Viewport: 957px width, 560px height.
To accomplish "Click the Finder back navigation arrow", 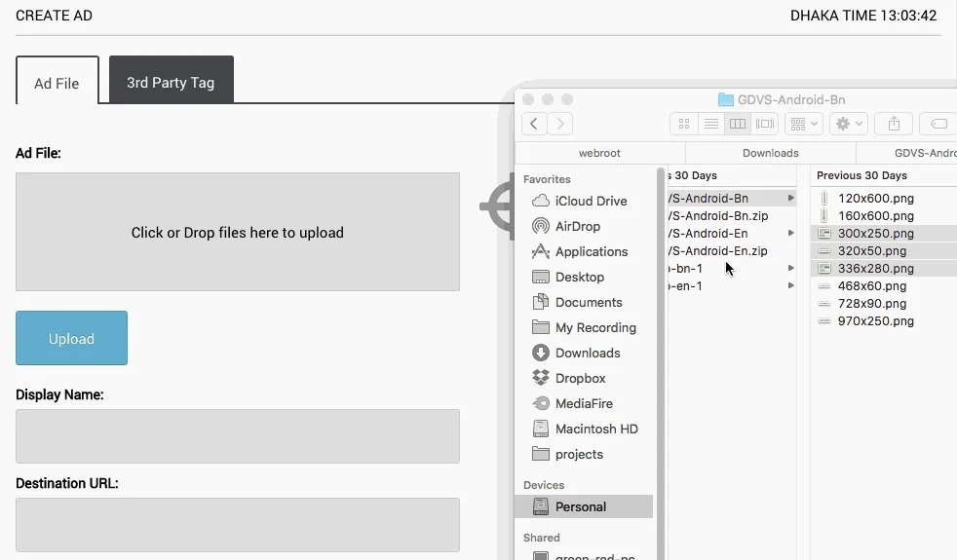I will tap(534, 124).
